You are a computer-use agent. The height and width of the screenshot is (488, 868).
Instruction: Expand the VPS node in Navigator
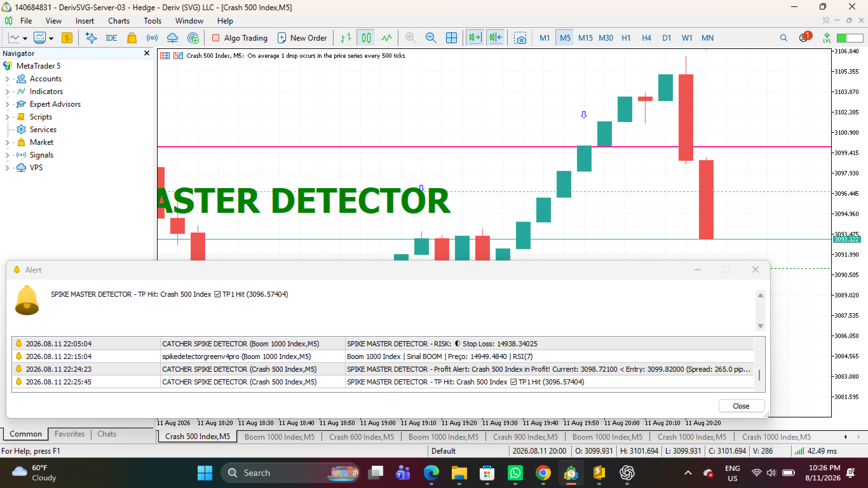click(x=8, y=168)
